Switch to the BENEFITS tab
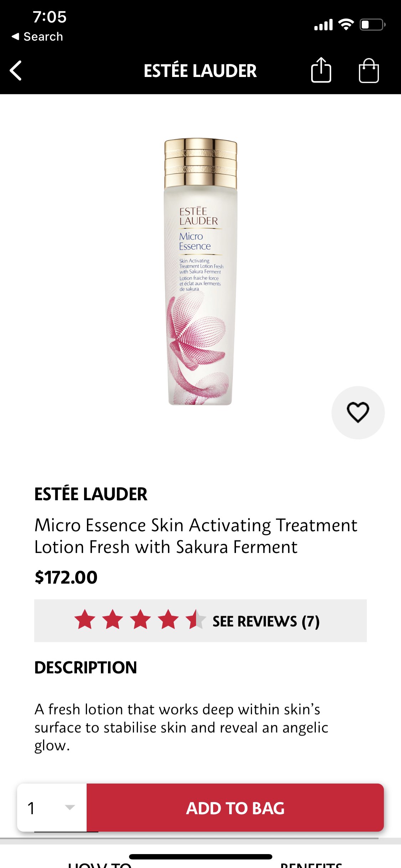 click(311, 864)
